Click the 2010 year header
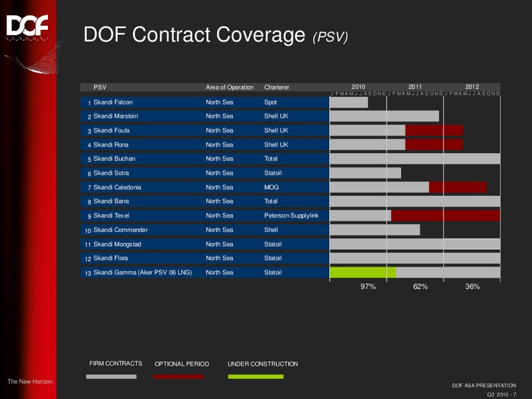 pos(358,86)
